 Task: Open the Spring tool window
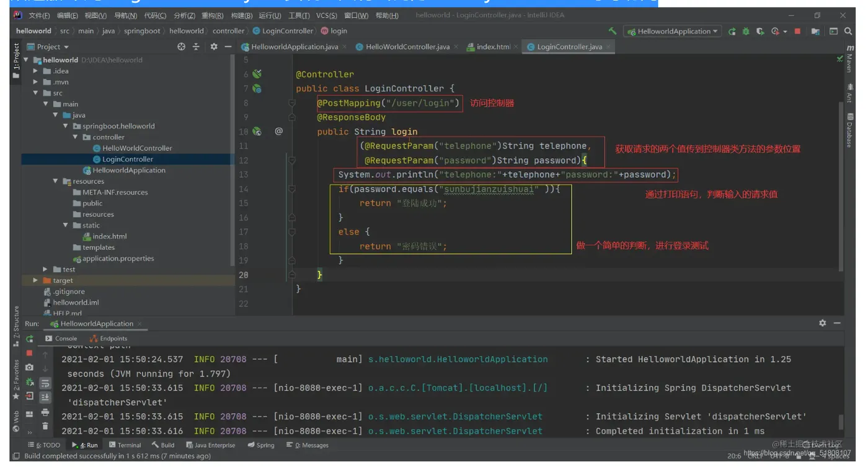pyautogui.click(x=261, y=445)
